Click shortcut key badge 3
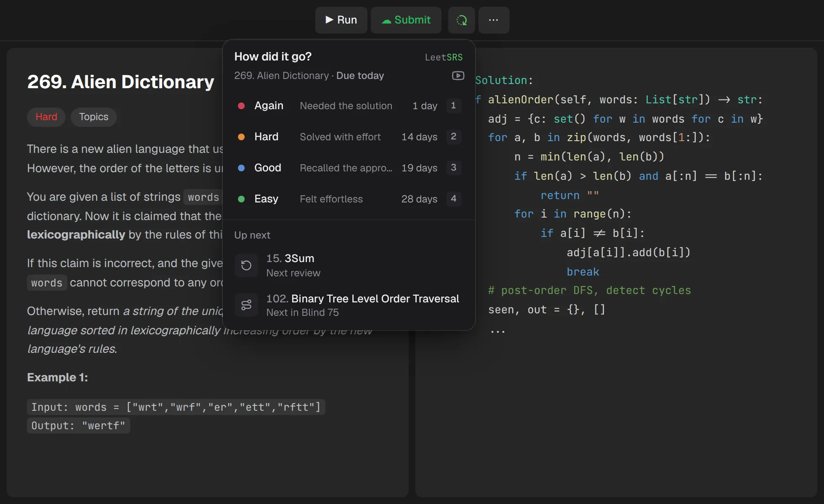This screenshot has height=504, width=824. [x=453, y=168]
